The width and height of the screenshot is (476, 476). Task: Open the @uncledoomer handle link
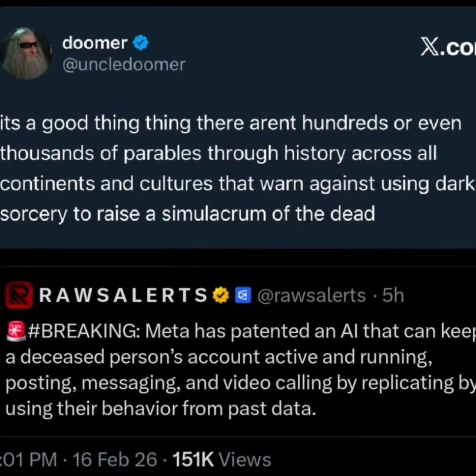coord(124,64)
